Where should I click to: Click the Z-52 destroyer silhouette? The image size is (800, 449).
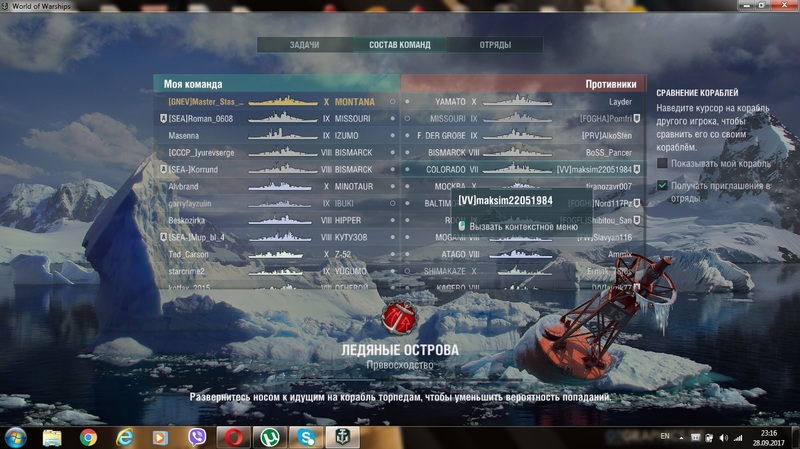pos(276,254)
